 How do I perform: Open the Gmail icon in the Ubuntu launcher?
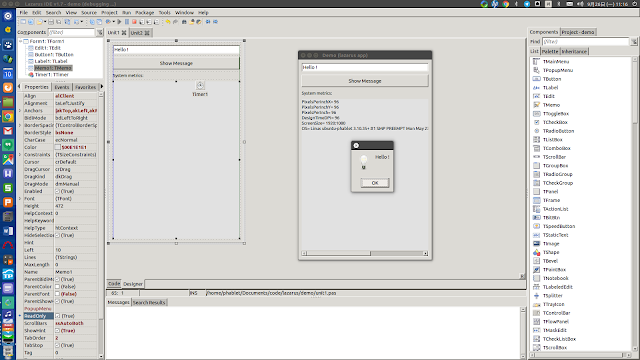pyautogui.click(x=8, y=131)
